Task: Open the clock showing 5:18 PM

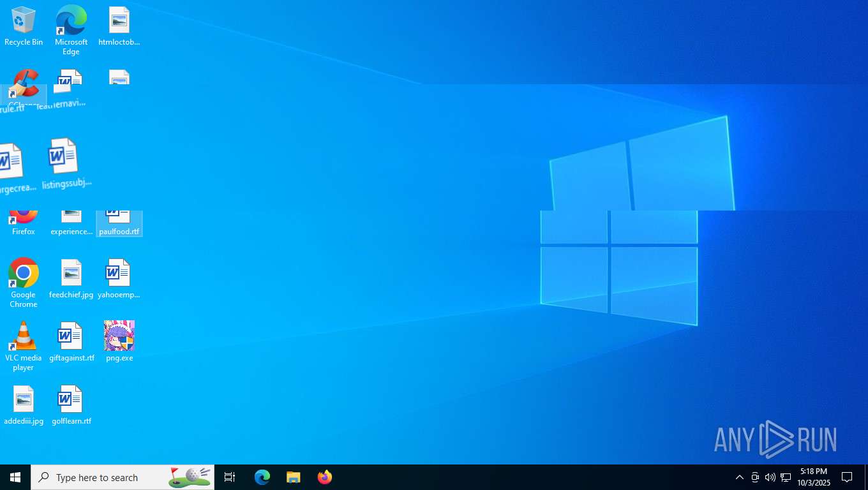Action: [x=814, y=477]
